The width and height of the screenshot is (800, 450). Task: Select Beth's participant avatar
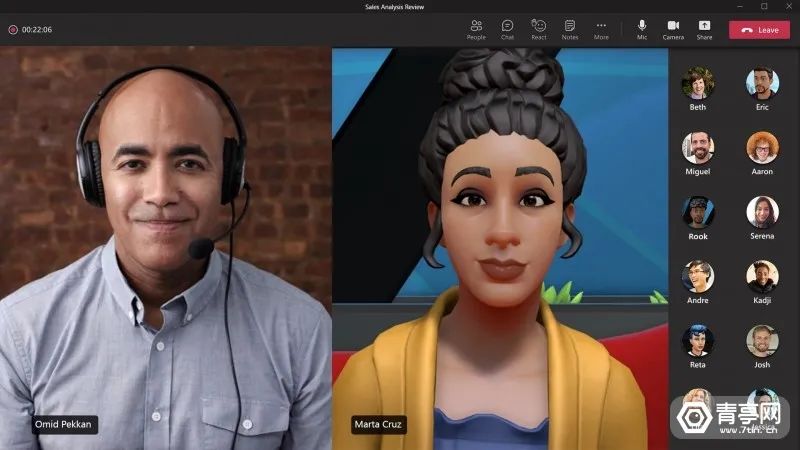pyautogui.click(x=698, y=83)
